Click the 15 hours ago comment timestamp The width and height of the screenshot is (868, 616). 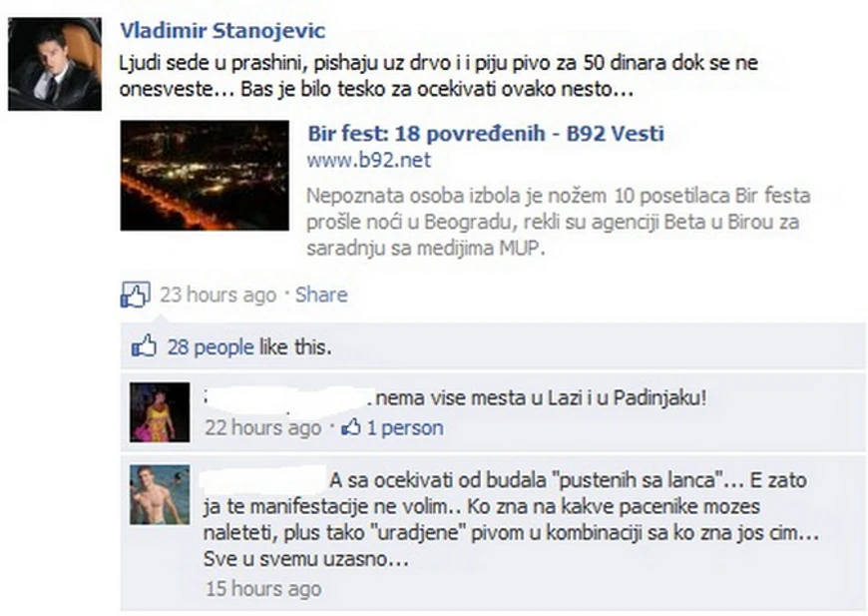263,588
